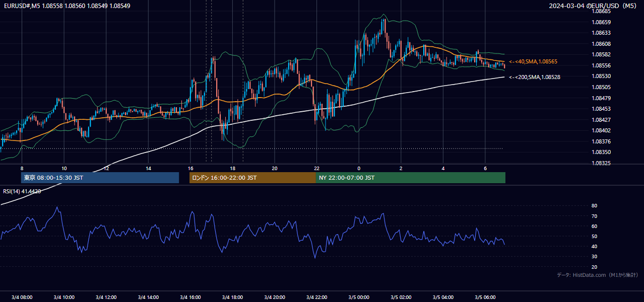Click the bottom date label 3/4 18:00
This screenshot has height=302, width=644.
[x=232, y=297]
